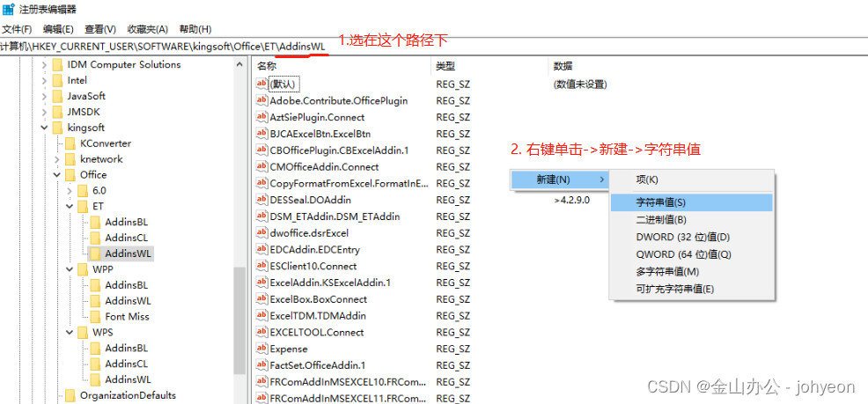Choose 可扩充字符串值(E) from the submenu

[x=691, y=289]
